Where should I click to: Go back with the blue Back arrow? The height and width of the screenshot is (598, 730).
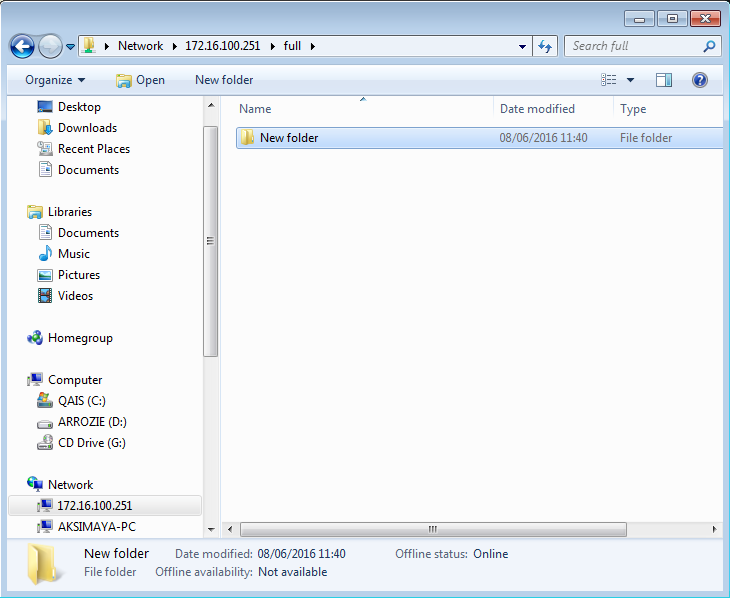tap(22, 46)
